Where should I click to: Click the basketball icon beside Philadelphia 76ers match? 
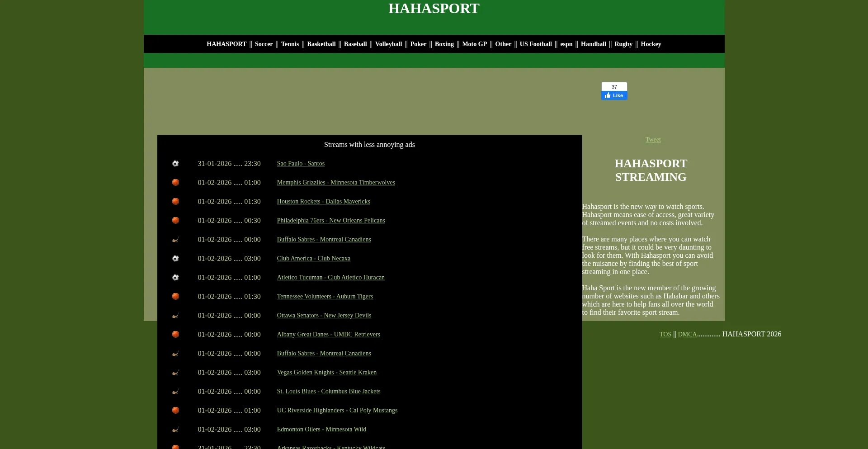175,221
